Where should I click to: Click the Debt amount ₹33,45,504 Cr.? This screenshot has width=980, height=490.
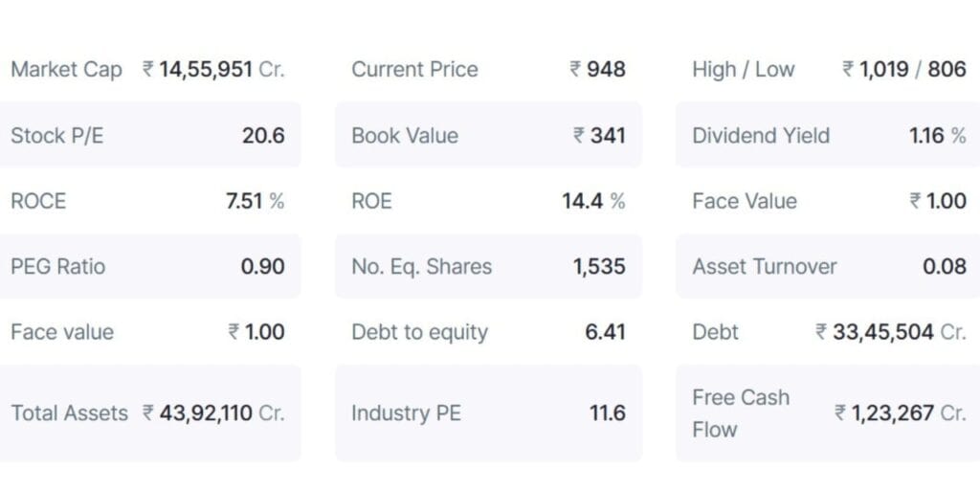tap(890, 332)
